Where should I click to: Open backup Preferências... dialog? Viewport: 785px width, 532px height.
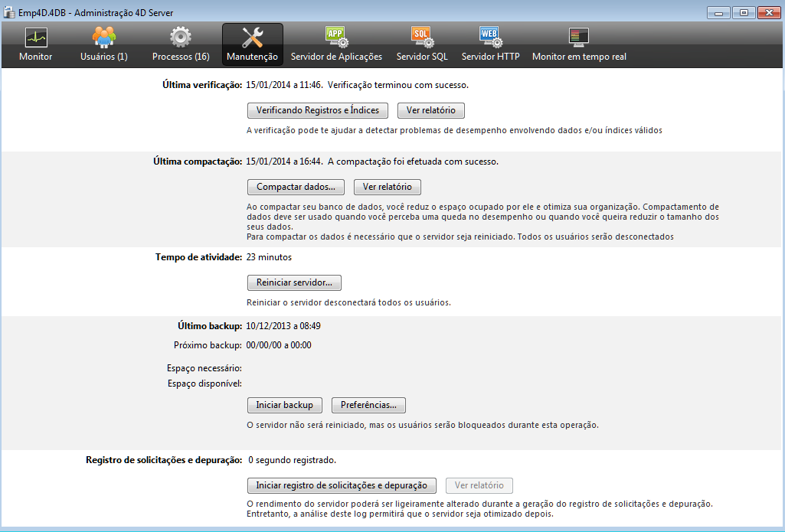coord(368,405)
